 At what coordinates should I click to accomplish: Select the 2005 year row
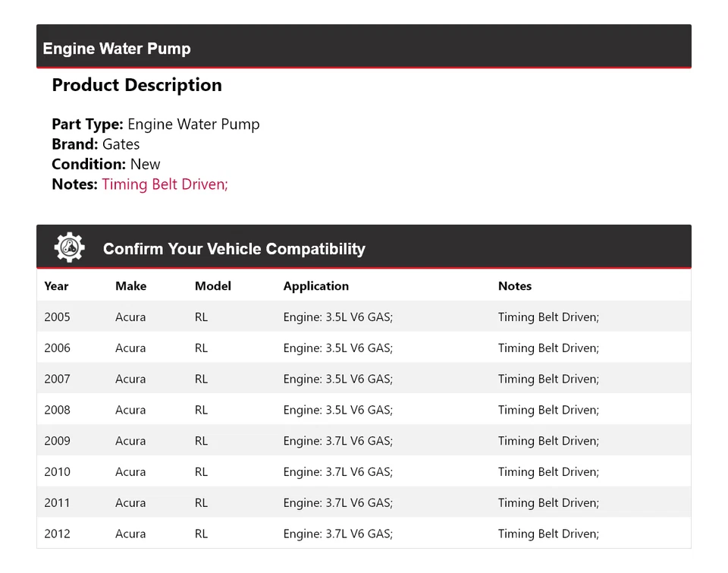[57, 317]
